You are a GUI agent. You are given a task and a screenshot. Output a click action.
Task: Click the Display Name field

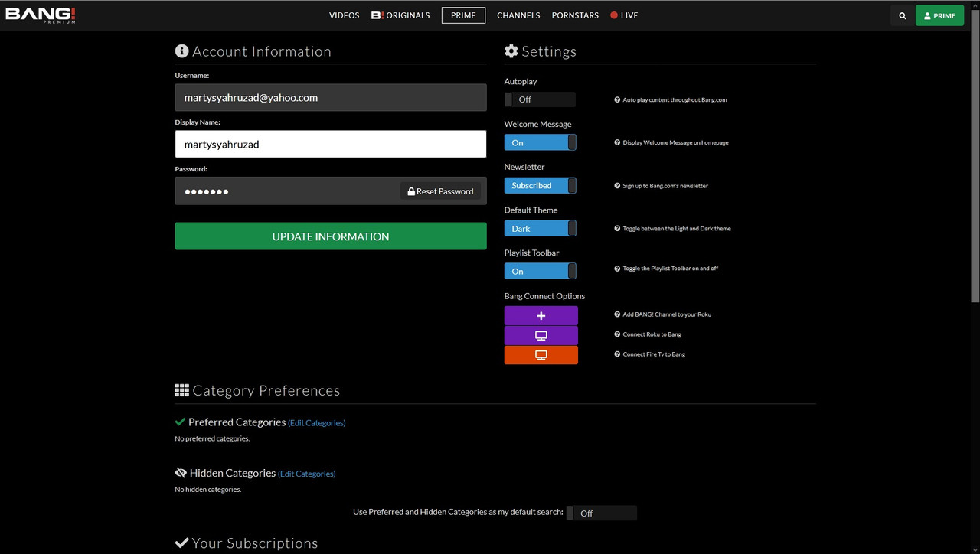point(331,144)
